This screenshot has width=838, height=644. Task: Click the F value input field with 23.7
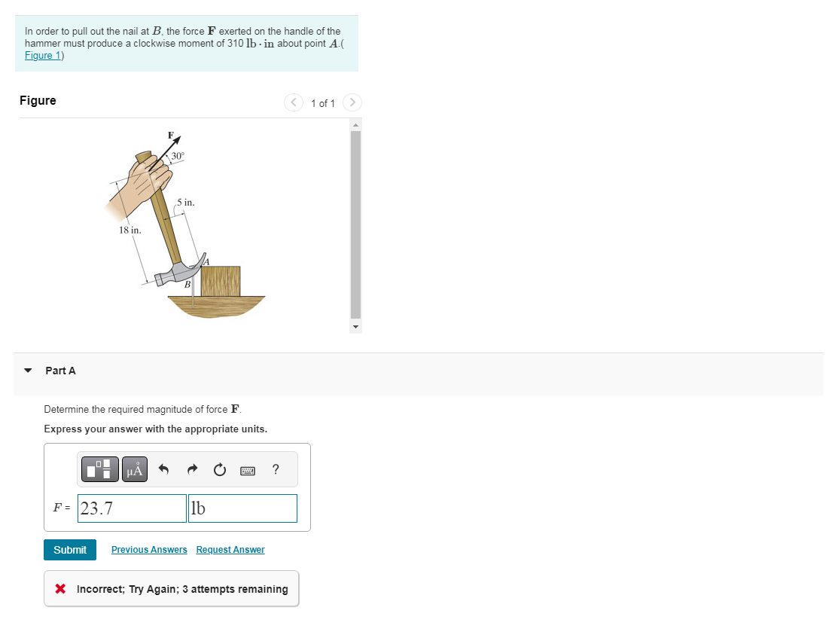tap(132, 508)
